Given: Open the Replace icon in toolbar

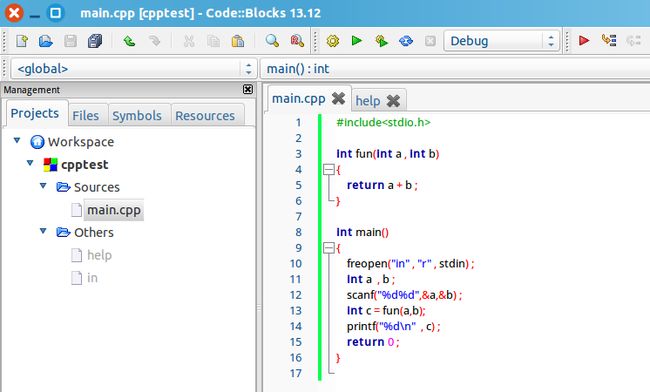Looking at the screenshot, I should coord(297,41).
